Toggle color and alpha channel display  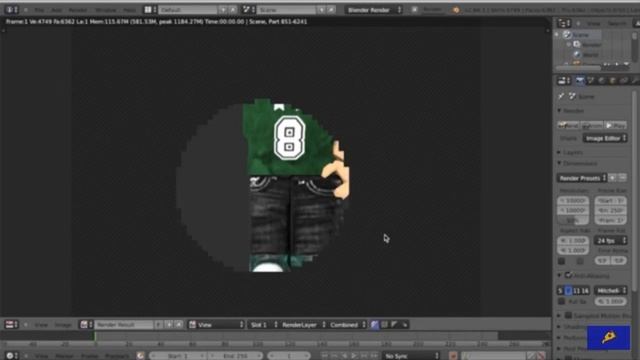click(x=375, y=325)
